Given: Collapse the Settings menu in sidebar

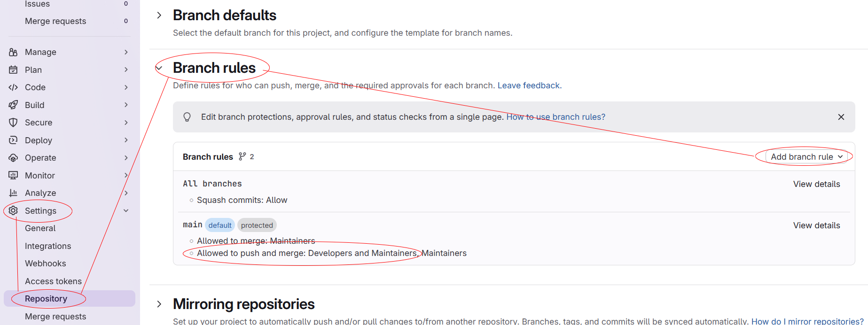Looking at the screenshot, I should (126, 211).
